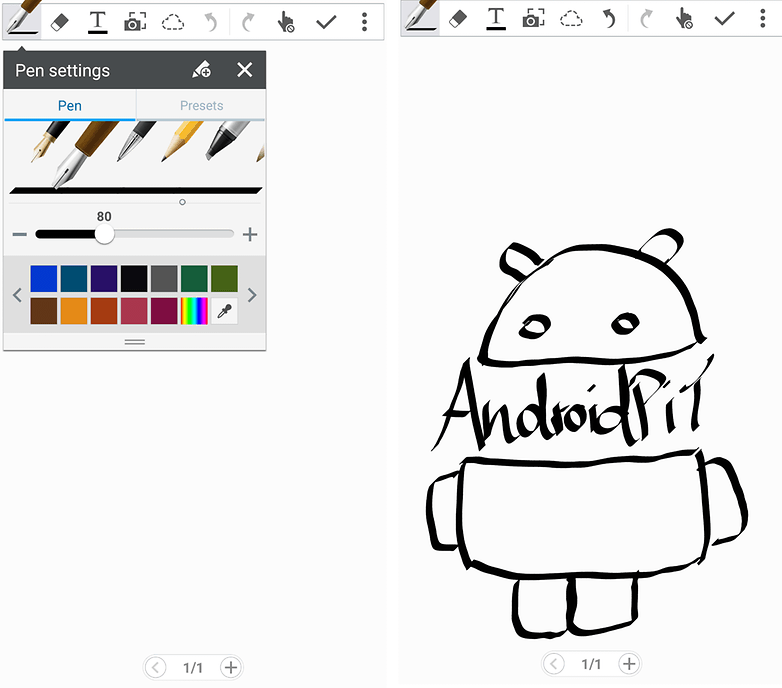Go to previous page in right note
This screenshot has width=782, height=688.
[x=554, y=664]
